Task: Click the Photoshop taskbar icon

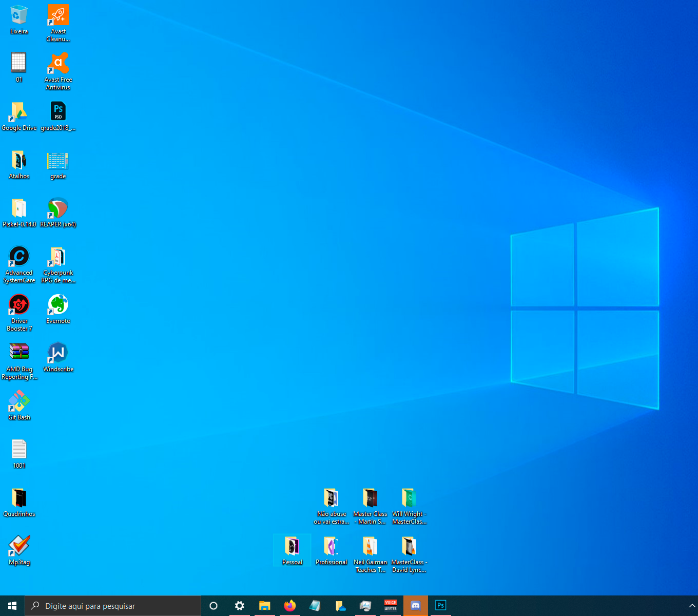Action: (440, 606)
